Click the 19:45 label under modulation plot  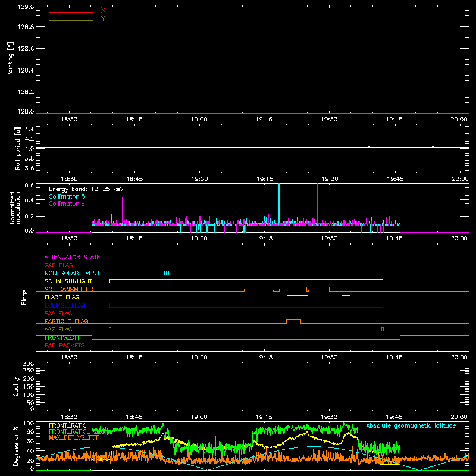(394, 239)
